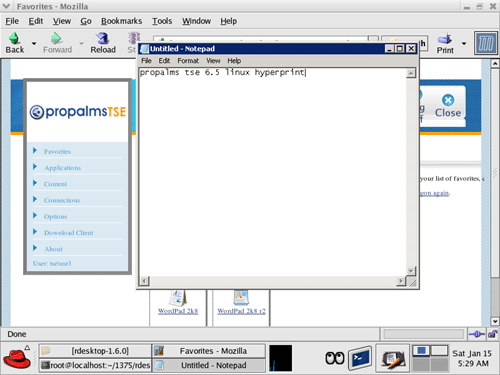Switch to rdesktop-1.6.0 taskbar window

tap(95, 351)
